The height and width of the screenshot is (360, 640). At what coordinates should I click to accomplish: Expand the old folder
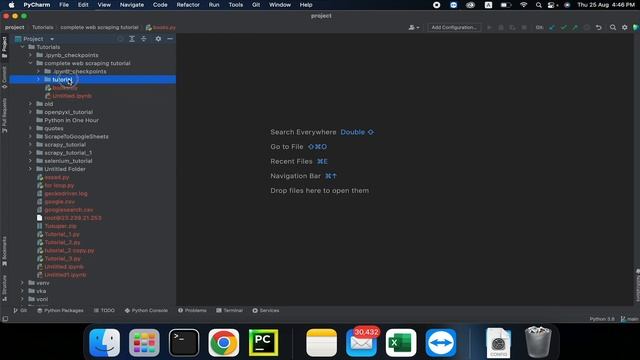(31, 104)
